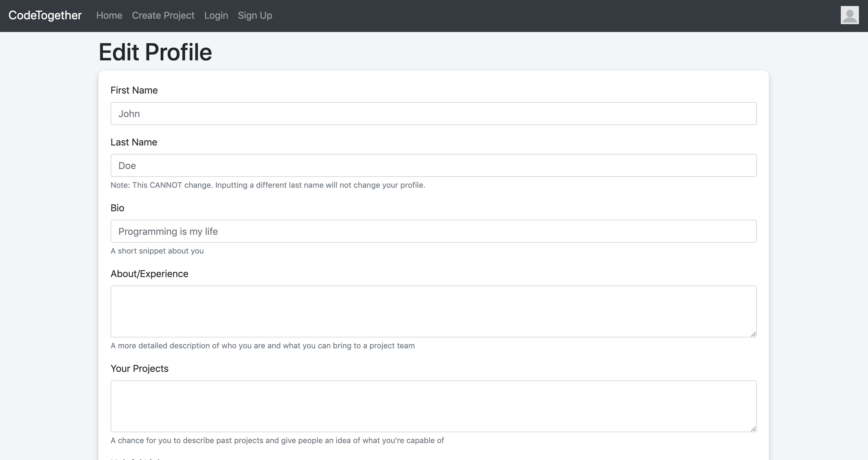The height and width of the screenshot is (460, 868).
Task: Click the Your Projects section label
Action: pyautogui.click(x=139, y=369)
